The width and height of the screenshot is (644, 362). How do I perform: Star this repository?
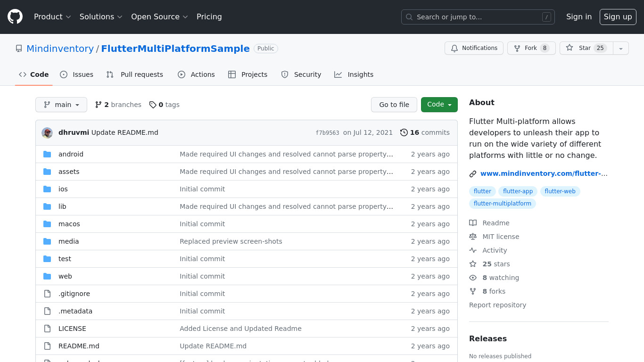tap(586, 48)
